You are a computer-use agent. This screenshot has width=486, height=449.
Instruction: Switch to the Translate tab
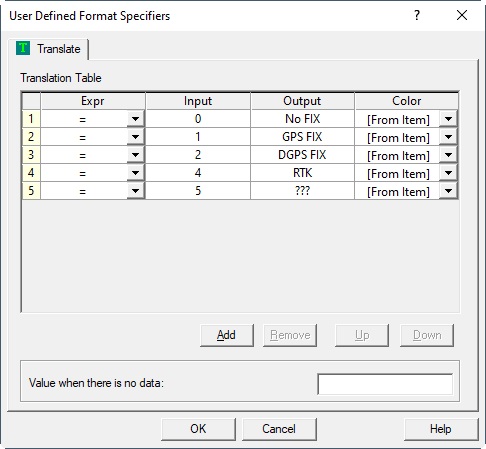pos(49,49)
